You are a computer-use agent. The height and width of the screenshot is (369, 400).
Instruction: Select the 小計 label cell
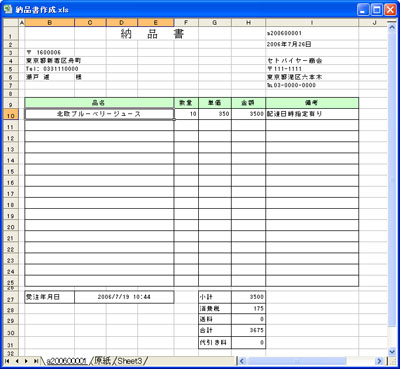coord(215,297)
